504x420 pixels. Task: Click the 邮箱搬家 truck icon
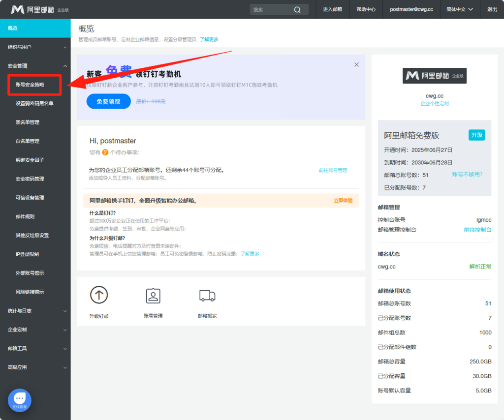click(207, 296)
